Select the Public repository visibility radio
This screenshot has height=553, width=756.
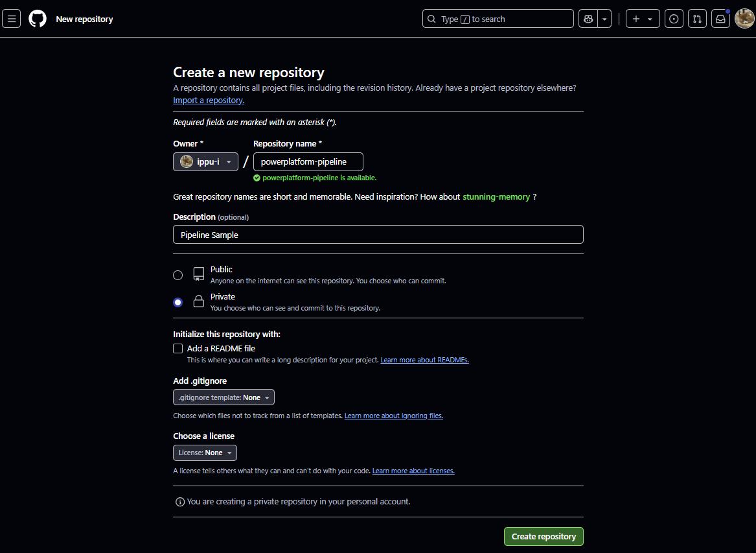(x=178, y=275)
